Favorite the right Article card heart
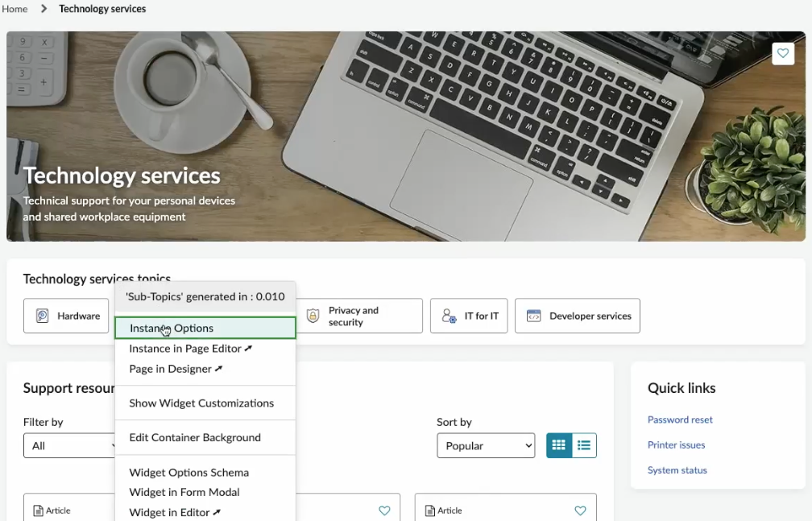This screenshot has width=812, height=521. coord(580,511)
